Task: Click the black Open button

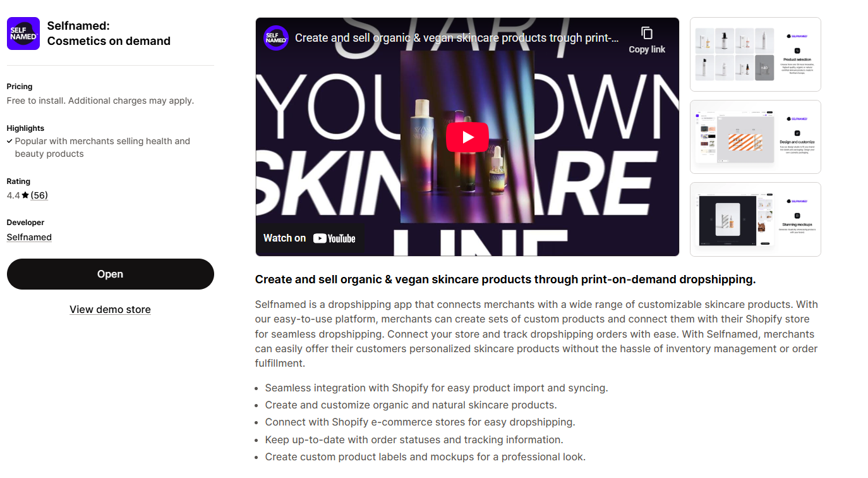Action: click(111, 274)
